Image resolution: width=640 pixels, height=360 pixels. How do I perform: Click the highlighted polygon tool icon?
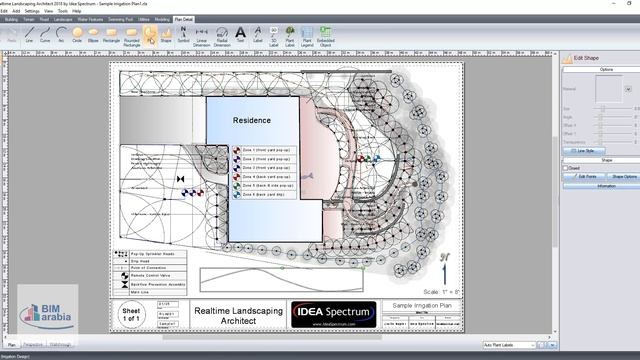click(x=150, y=36)
